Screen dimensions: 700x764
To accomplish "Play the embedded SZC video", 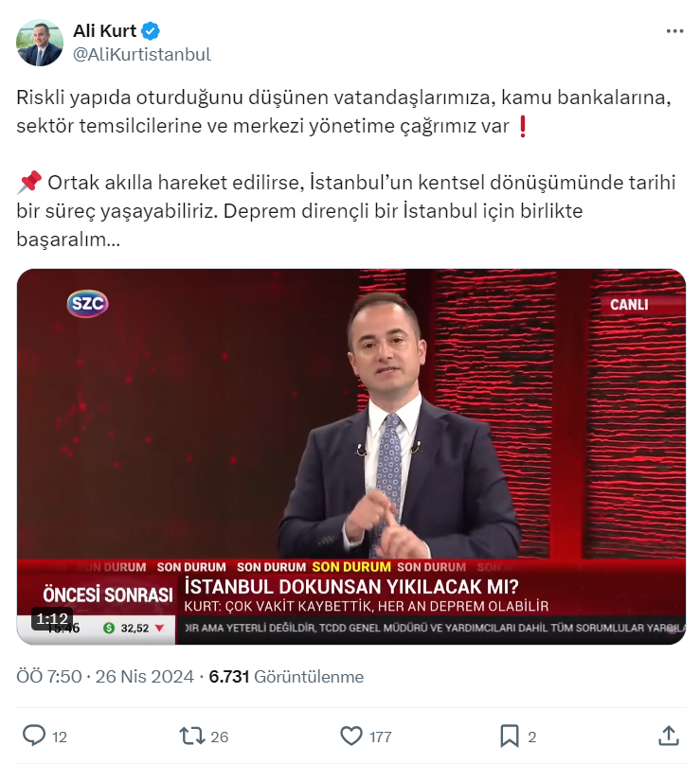I will (351, 456).
